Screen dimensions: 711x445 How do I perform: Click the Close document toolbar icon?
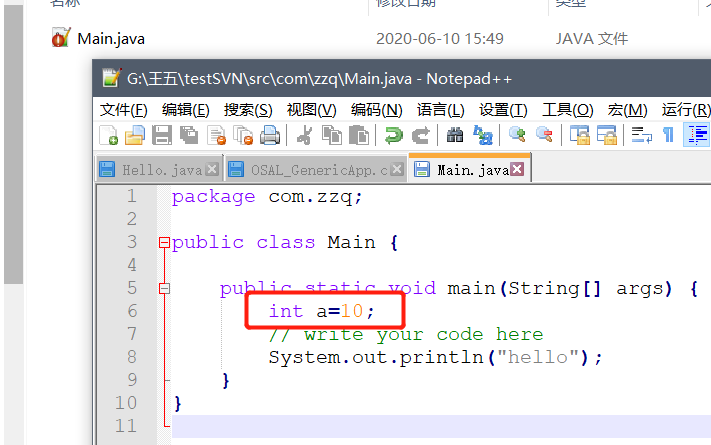[216, 135]
